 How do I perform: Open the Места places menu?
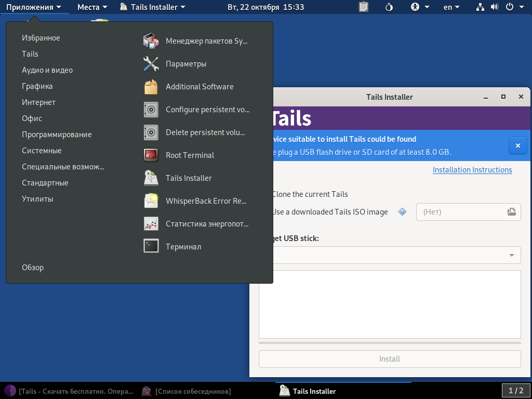pyautogui.click(x=92, y=7)
